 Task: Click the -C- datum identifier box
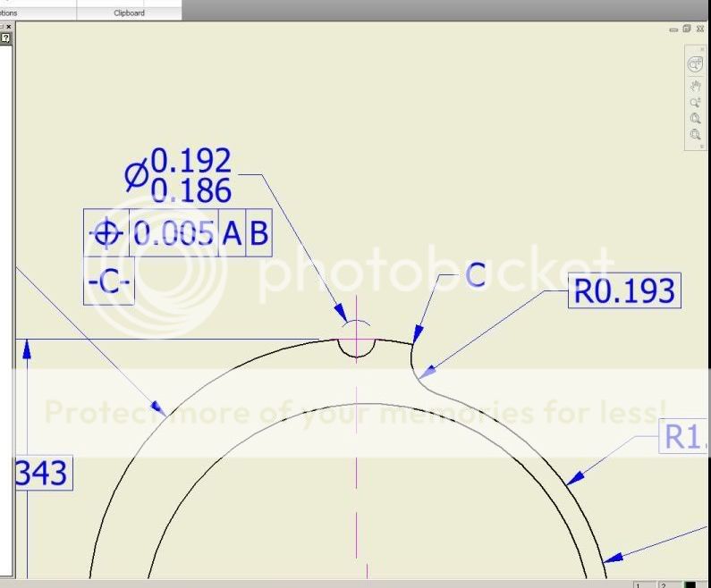108,281
